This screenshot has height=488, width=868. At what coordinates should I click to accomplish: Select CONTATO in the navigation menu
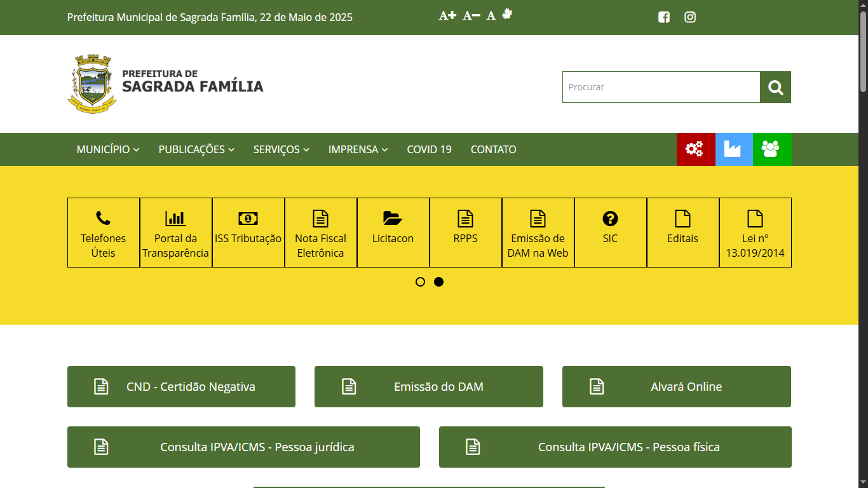pyautogui.click(x=493, y=149)
